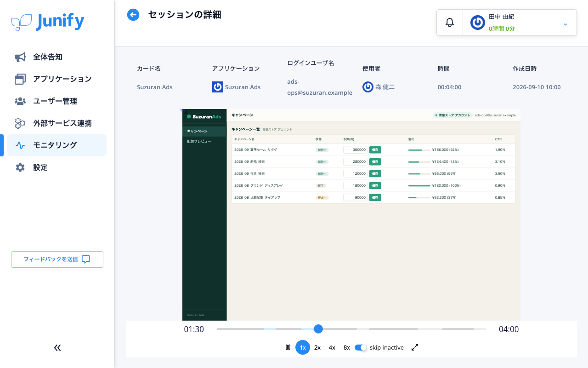Open notifications with the bell icon
The width and height of the screenshot is (588, 368).
[450, 23]
